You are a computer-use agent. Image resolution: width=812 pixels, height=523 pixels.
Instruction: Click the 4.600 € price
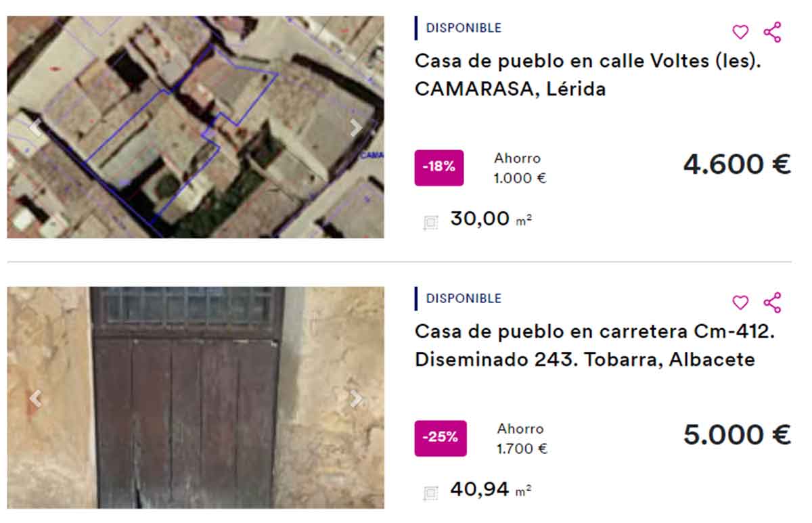click(x=737, y=164)
